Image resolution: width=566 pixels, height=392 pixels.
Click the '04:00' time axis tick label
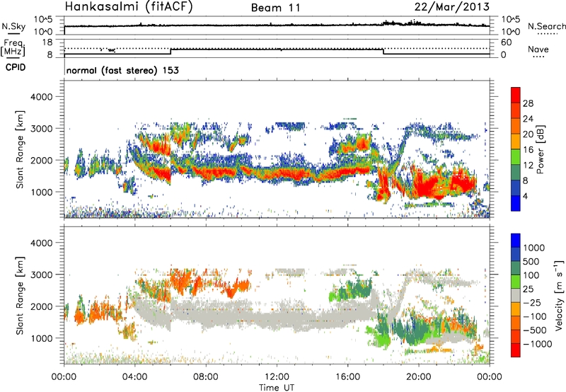tap(135, 377)
